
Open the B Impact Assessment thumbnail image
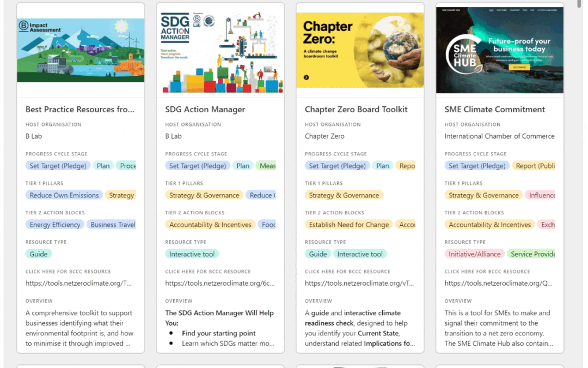(x=81, y=50)
